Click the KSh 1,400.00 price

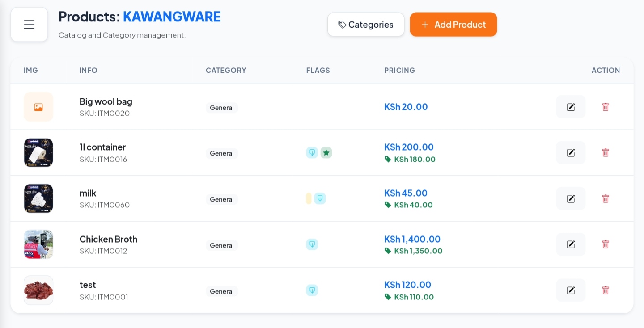pyautogui.click(x=412, y=239)
